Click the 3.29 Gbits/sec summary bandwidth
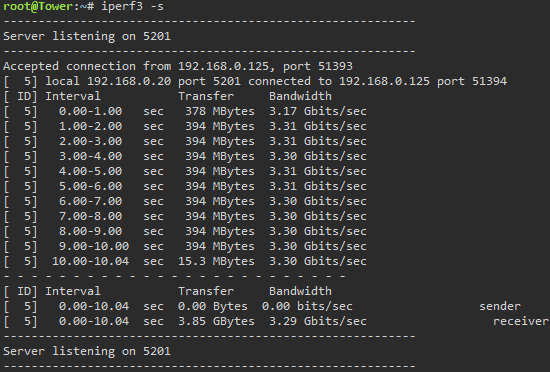 [318, 322]
